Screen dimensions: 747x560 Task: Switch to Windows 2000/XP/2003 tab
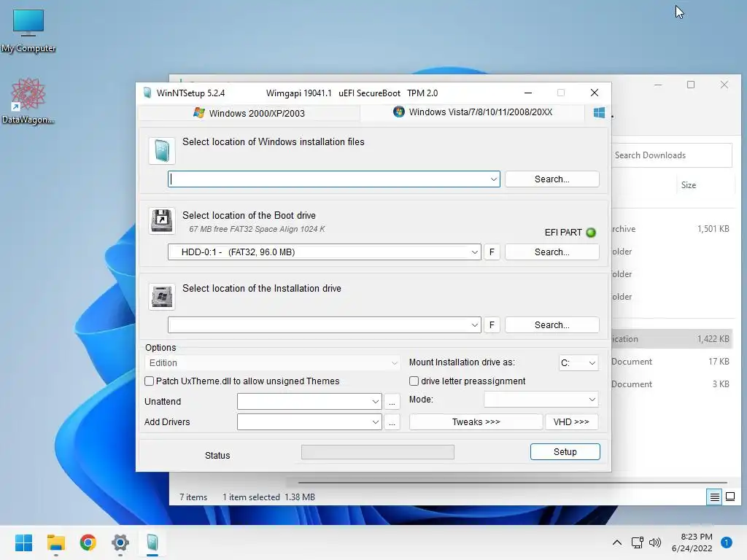[x=249, y=113]
